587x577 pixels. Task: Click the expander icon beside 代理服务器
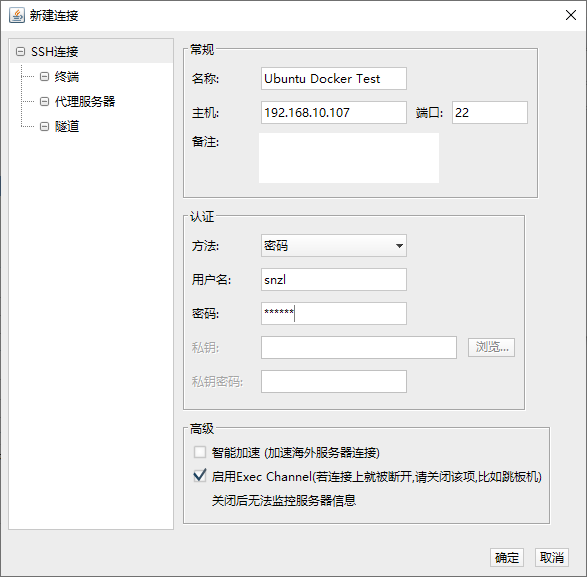pyautogui.click(x=44, y=101)
